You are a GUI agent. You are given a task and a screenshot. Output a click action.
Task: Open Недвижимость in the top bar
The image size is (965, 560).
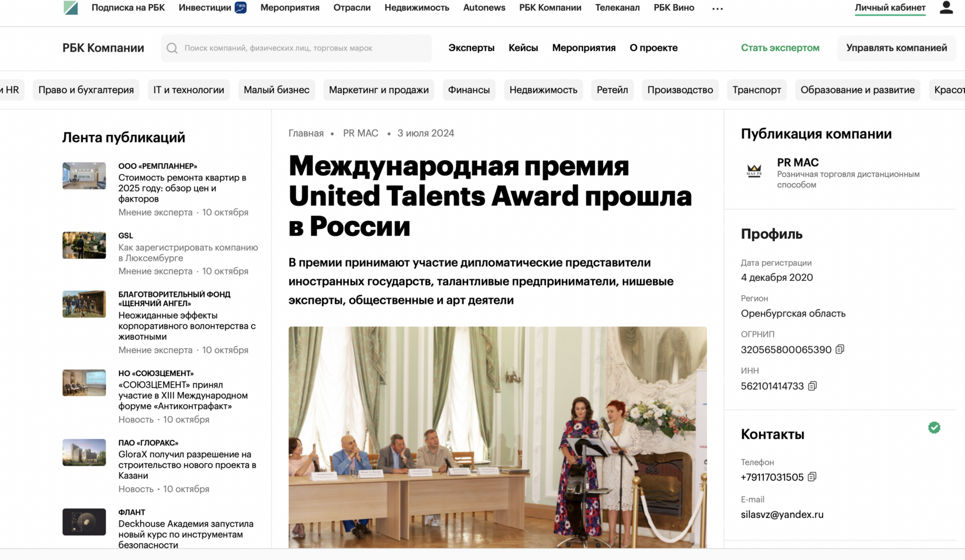417,7
